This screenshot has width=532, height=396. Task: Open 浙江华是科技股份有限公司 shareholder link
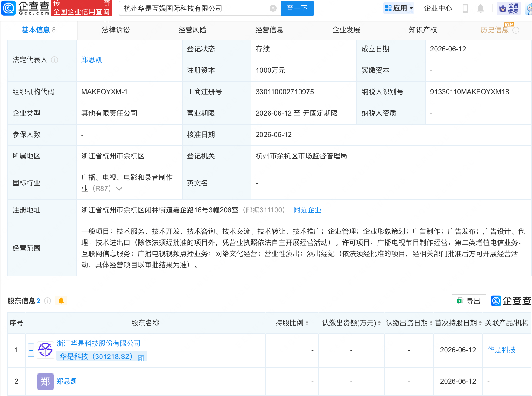coord(98,343)
